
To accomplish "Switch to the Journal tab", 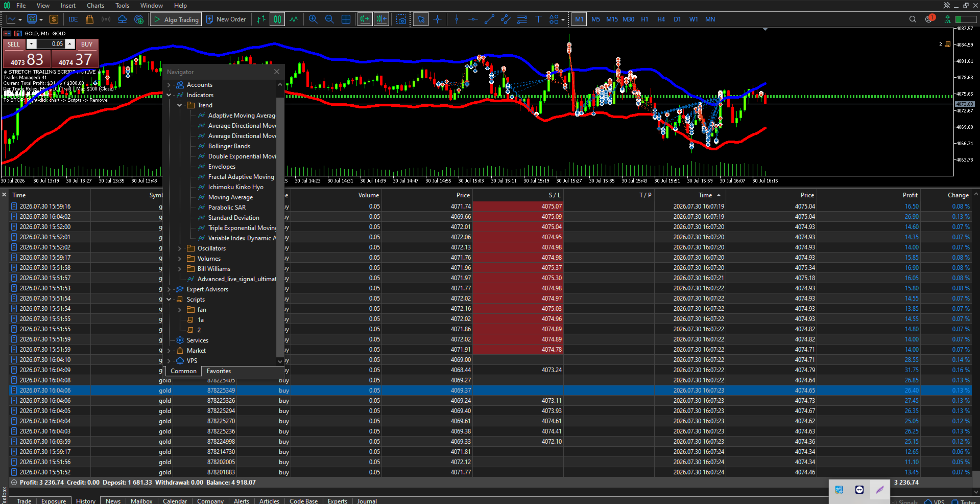I will (x=367, y=501).
